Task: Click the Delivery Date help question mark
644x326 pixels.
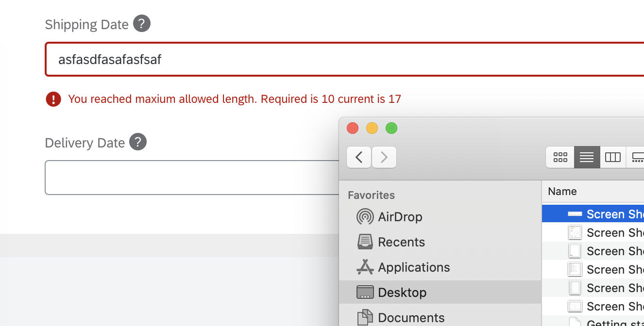Action: click(x=138, y=142)
